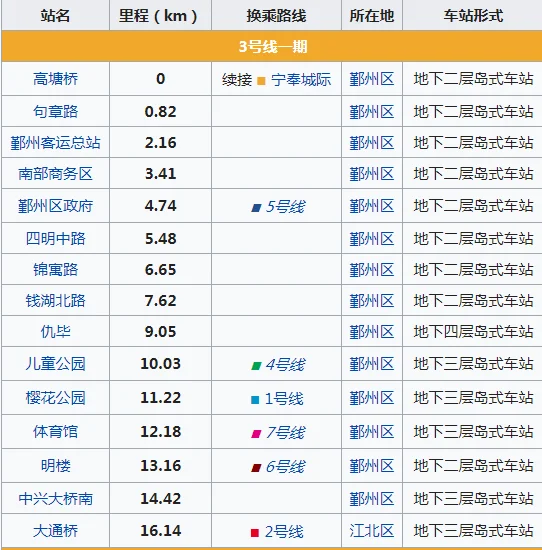Open the 鄞州区政府 station link
Image resolution: width=542 pixels, height=550 pixels.
click(x=55, y=206)
